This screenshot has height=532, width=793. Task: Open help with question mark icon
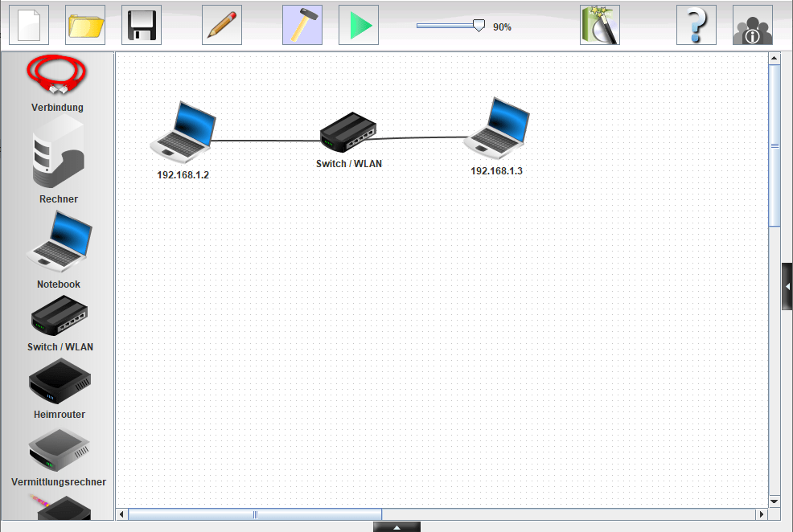point(696,25)
